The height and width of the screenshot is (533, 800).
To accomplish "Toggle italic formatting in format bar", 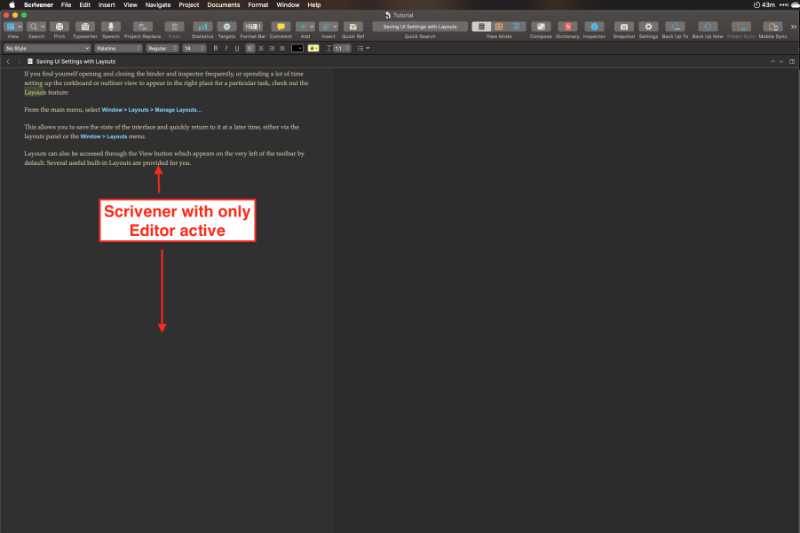I will [226, 48].
